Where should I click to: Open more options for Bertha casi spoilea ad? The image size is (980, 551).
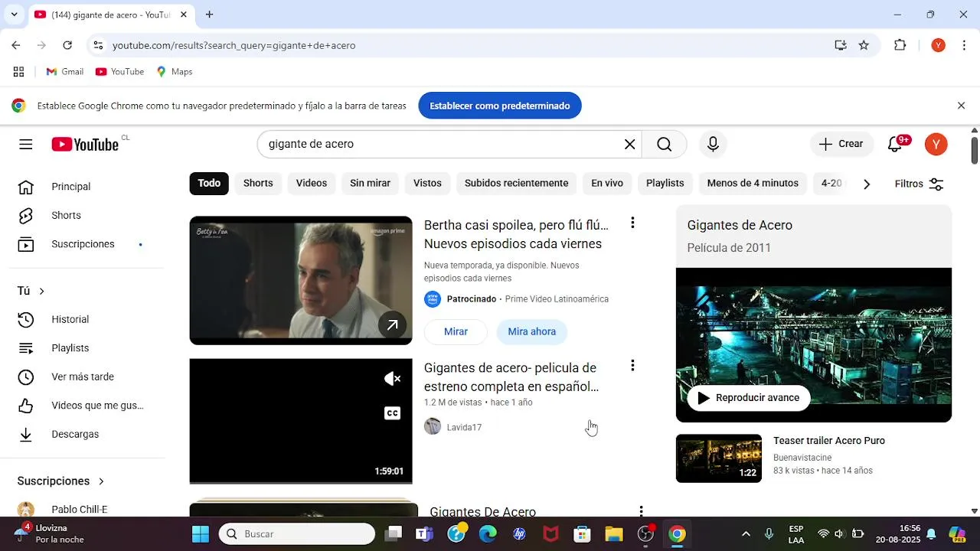[x=632, y=223]
